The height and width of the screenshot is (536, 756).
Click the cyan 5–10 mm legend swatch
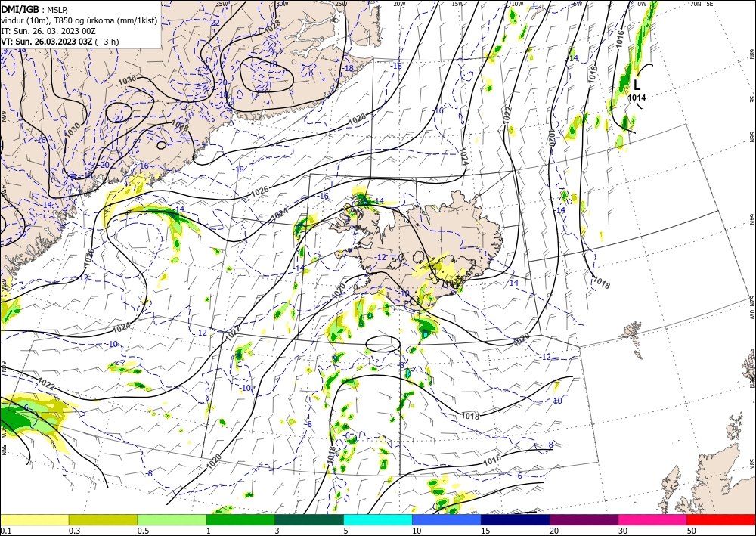point(378,519)
